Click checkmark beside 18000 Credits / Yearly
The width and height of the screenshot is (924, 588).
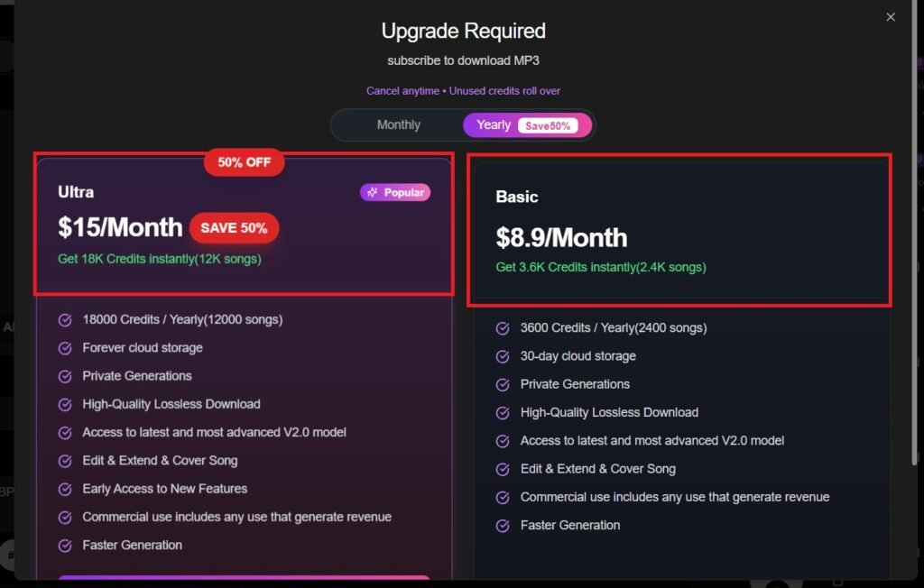coord(65,320)
